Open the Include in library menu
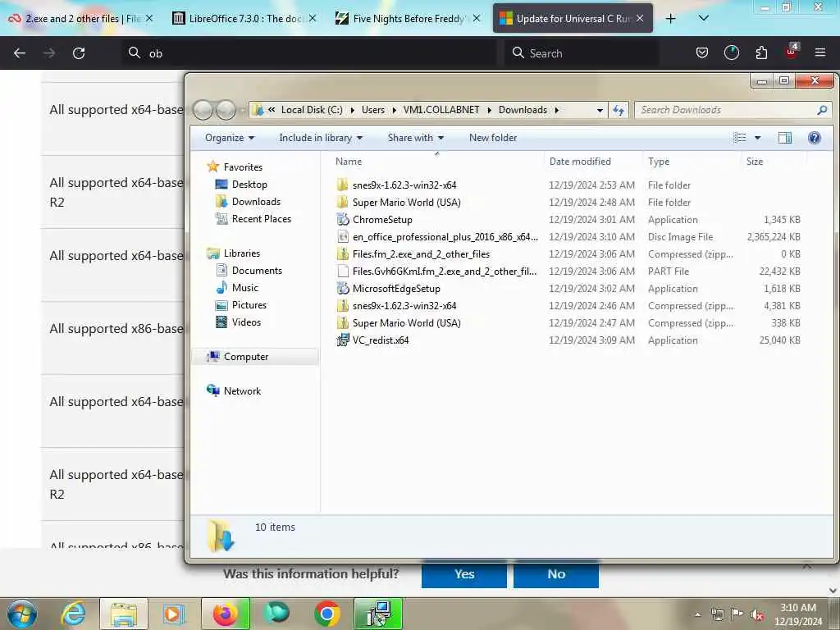Viewport: 840px width, 630px height. click(321, 138)
